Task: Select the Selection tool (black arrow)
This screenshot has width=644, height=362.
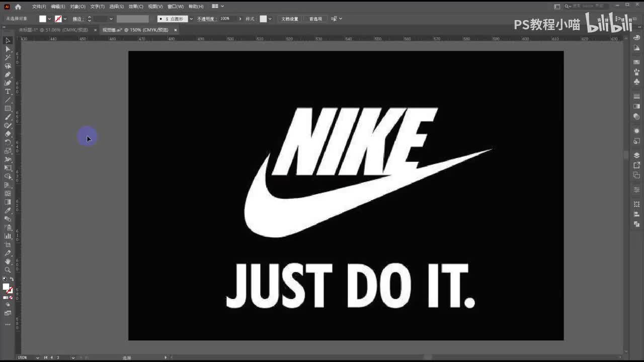Action: click(8, 40)
